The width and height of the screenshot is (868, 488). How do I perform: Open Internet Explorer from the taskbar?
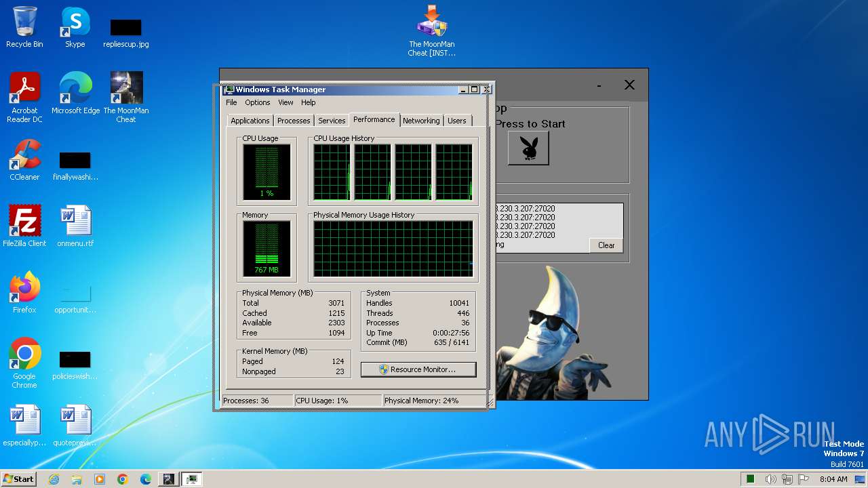(54, 479)
